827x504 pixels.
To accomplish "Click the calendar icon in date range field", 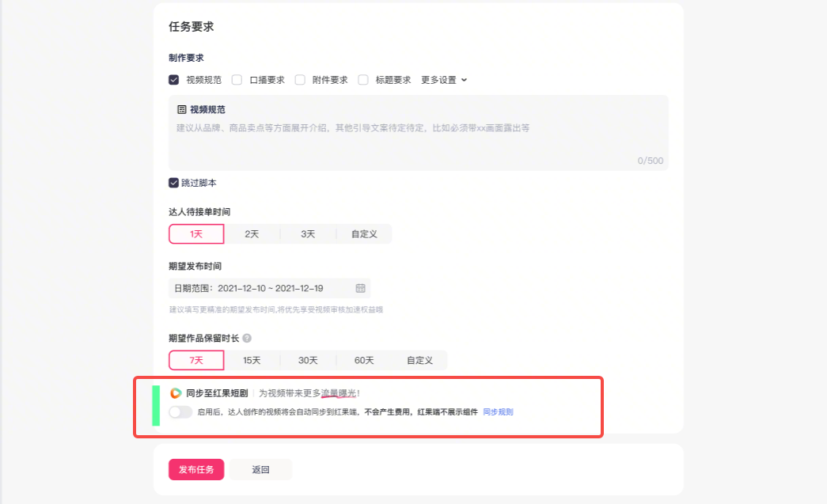I will coord(360,288).
